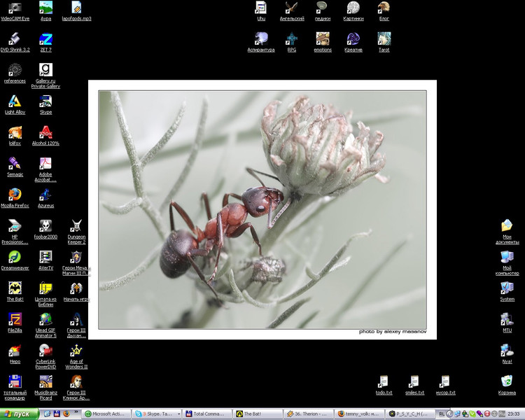Open the MusicBrainz Picard shortcut
The width and height of the screenshot is (525, 420).
45,388
